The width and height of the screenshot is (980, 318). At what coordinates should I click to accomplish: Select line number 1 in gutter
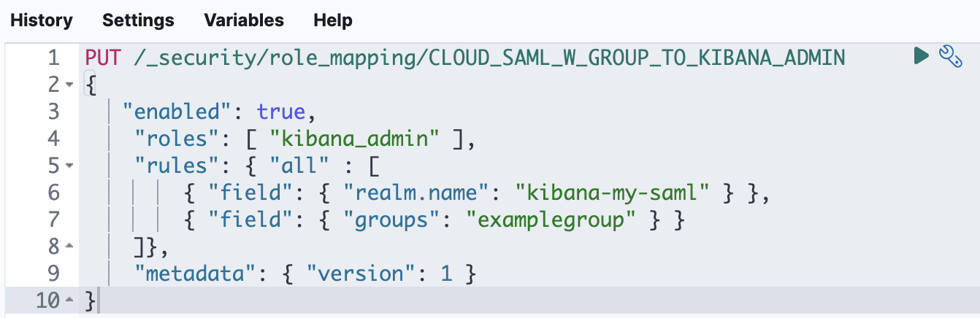[x=52, y=58]
